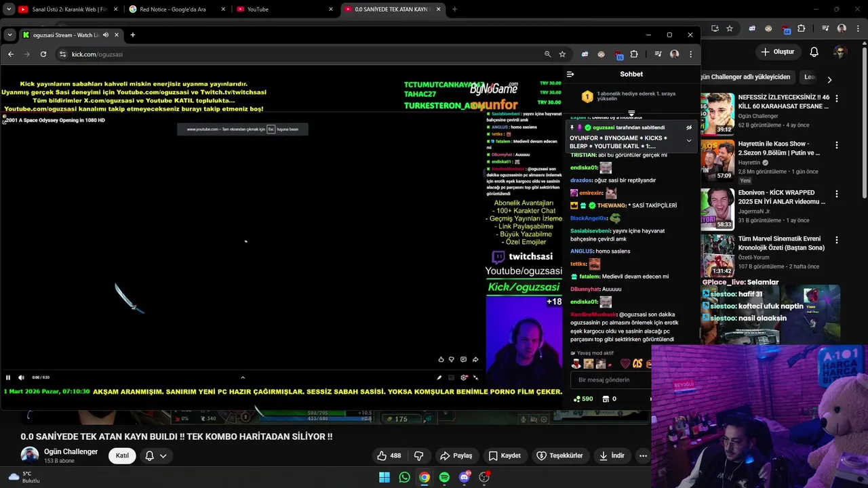Open options for Ebonivon KİCK WRAPPED video
868x488 pixels.
coord(837,193)
